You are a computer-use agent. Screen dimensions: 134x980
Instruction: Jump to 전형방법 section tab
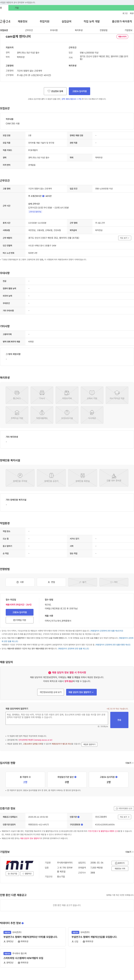(x=103, y=30)
